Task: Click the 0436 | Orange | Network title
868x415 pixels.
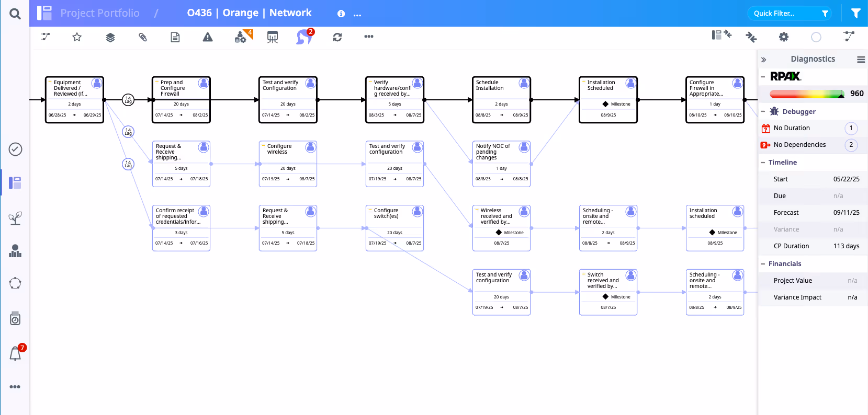Action: (x=249, y=13)
